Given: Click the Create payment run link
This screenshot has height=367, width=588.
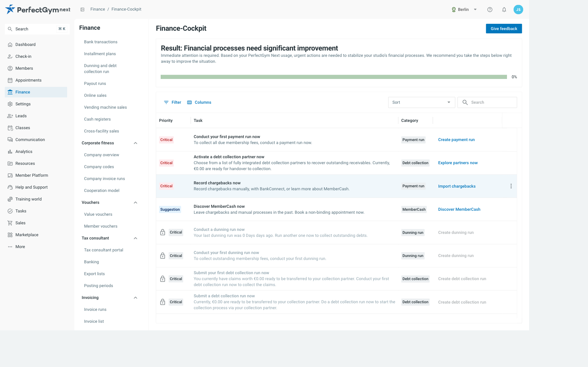Looking at the screenshot, I should click(x=456, y=140).
